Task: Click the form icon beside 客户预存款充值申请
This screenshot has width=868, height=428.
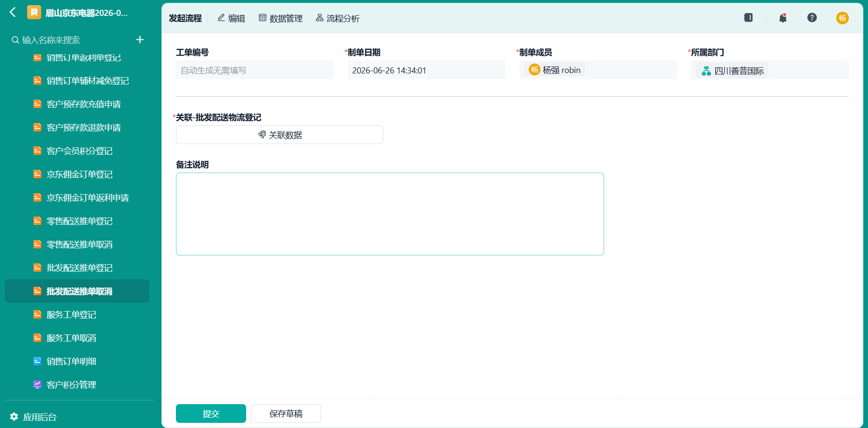Action: [x=37, y=104]
